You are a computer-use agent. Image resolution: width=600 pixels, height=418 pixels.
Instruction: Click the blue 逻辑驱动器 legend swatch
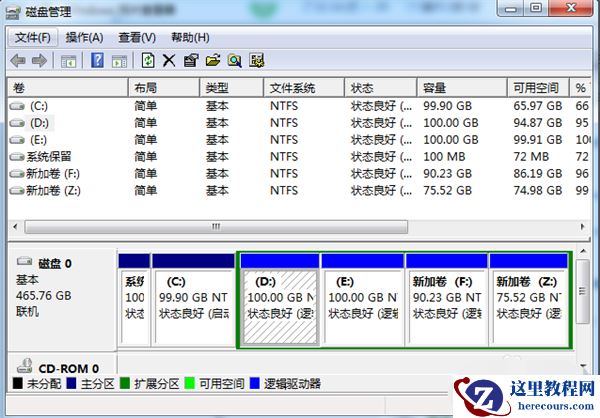click(254, 383)
